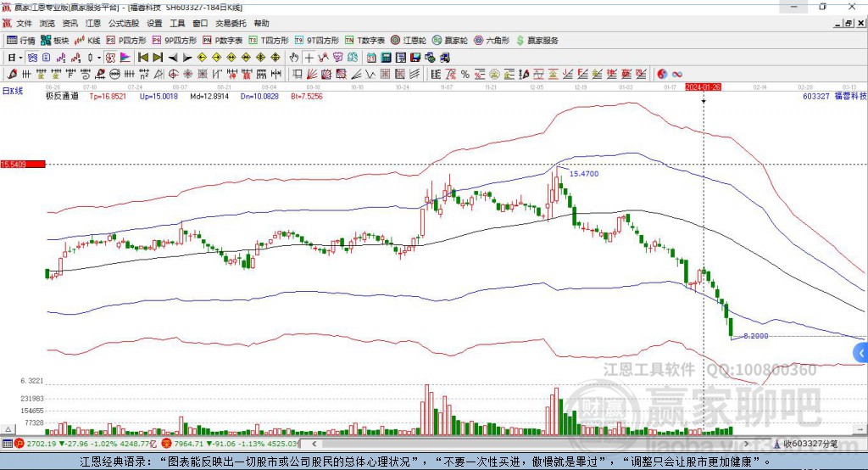Click the first yellow diamond arrow icon

pos(202,58)
